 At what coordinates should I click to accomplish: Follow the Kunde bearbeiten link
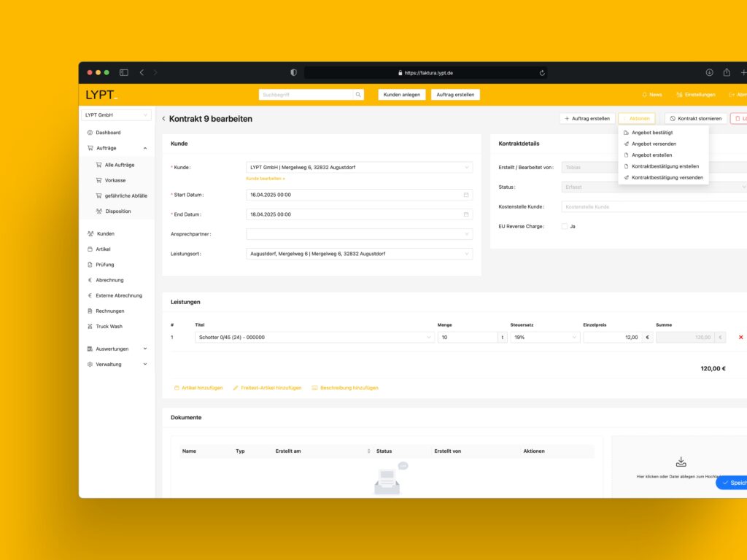(265, 178)
